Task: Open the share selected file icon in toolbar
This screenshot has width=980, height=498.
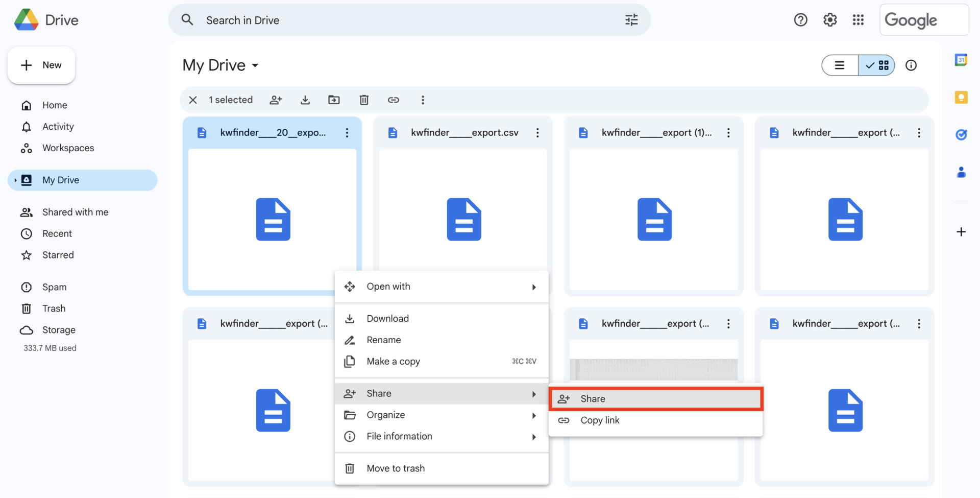Action: pos(276,100)
